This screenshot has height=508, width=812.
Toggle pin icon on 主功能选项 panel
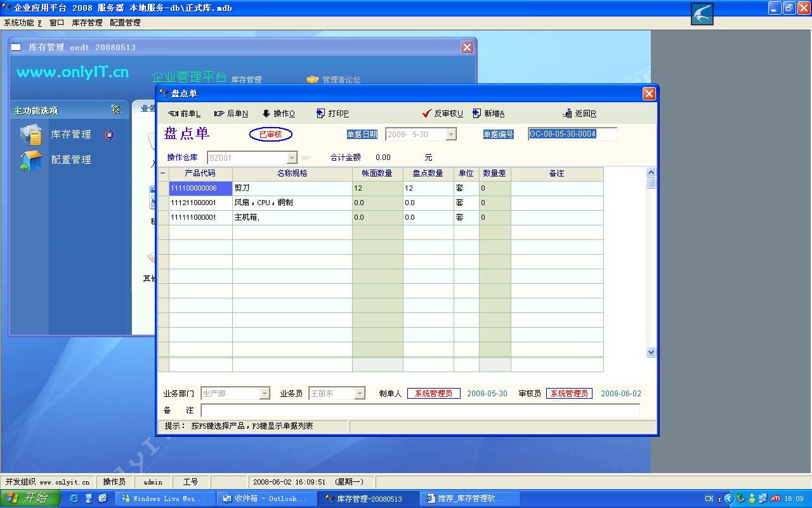(x=116, y=110)
